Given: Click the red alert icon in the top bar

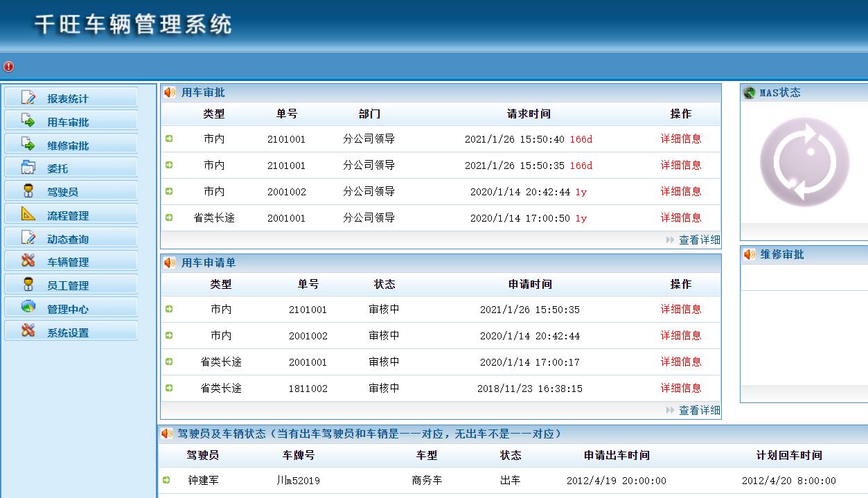Looking at the screenshot, I should point(8,66).
